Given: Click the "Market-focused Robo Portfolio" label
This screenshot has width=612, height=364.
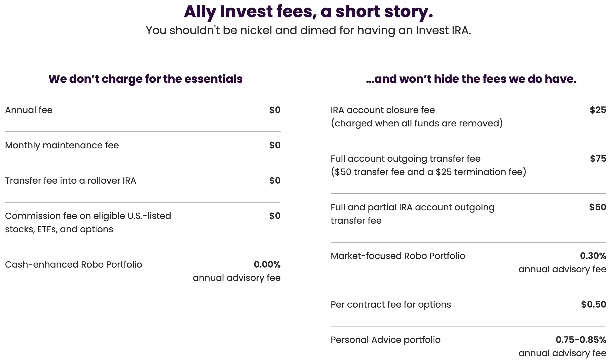Looking at the screenshot, I should [x=398, y=256].
